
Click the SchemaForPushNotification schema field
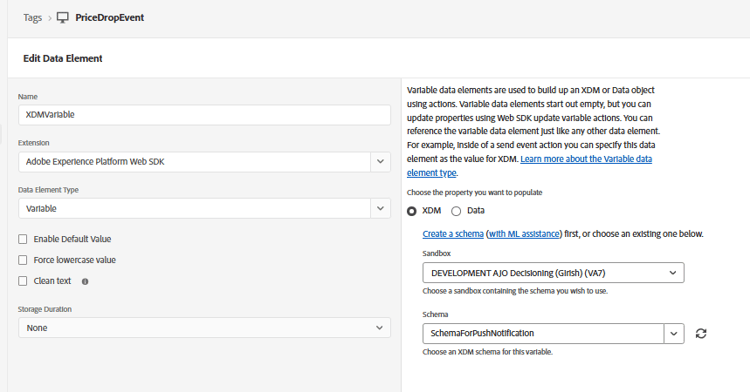[543, 333]
